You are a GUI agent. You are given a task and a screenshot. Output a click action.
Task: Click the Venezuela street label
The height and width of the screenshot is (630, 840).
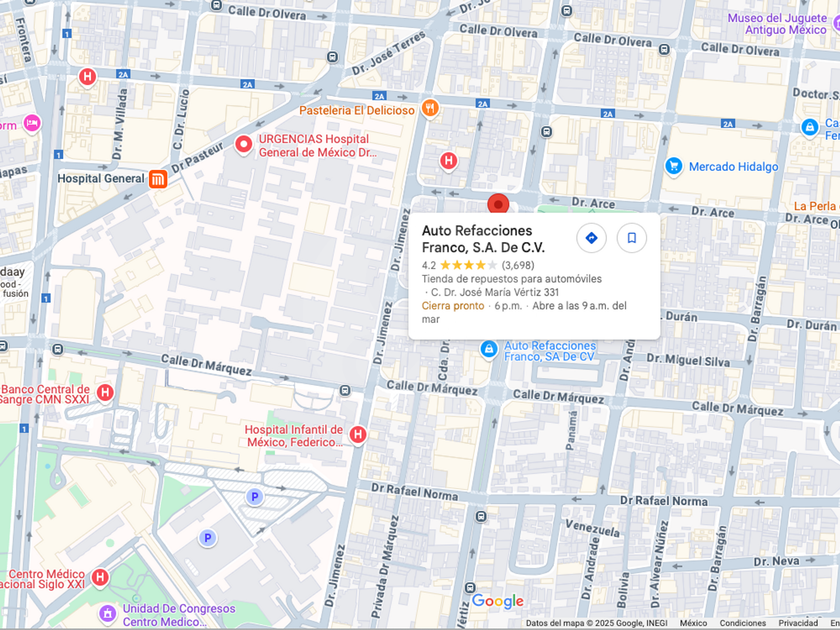point(593,528)
